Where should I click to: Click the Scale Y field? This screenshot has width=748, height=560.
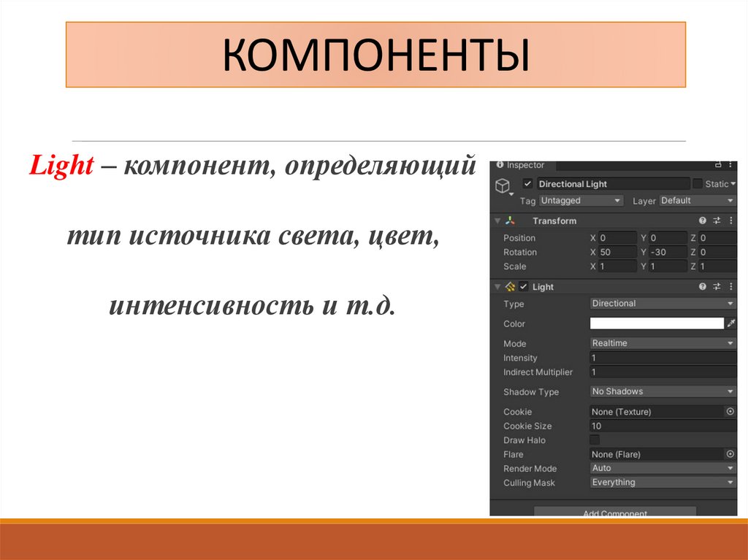(x=668, y=266)
